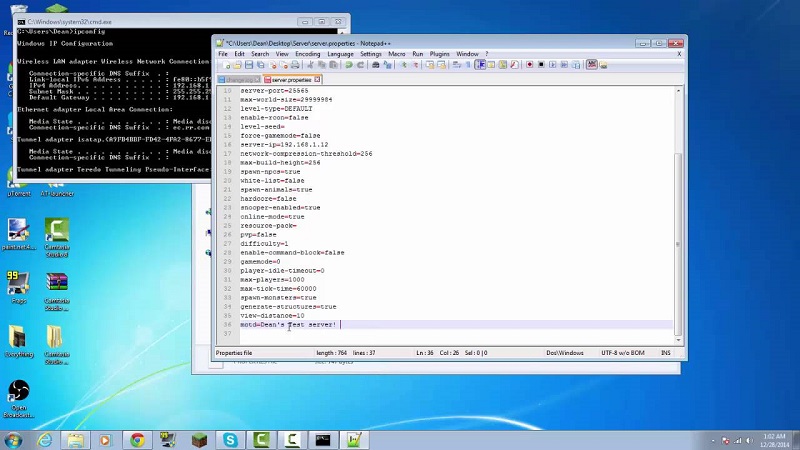Open the Encoding menu
800x450 pixels.
(305, 54)
